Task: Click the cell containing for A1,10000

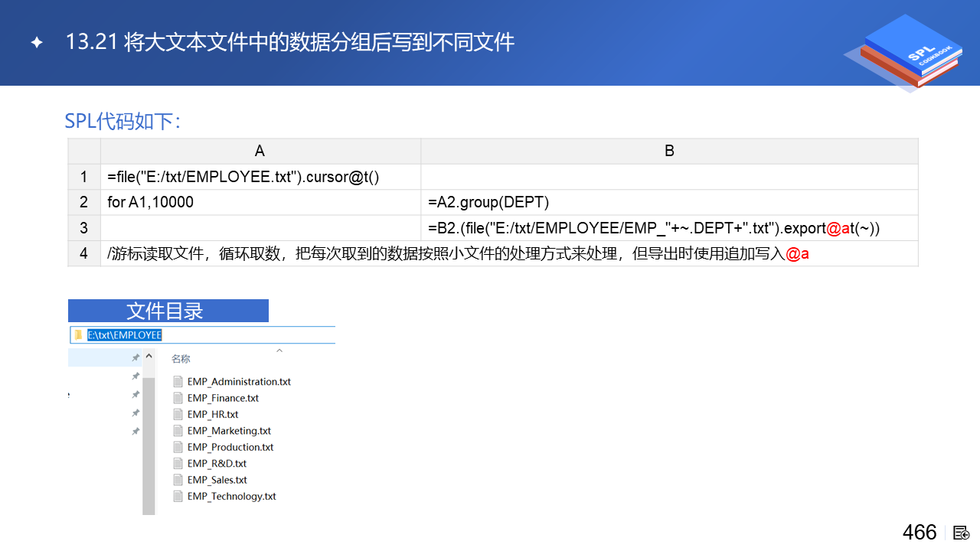Action: click(260, 203)
